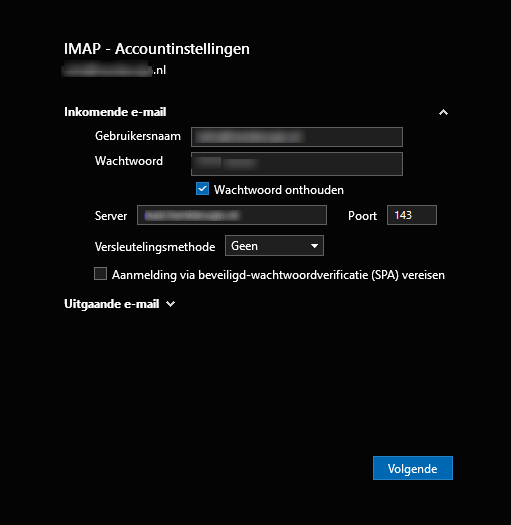Image resolution: width=511 pixels, height=525 pixels.
Task: Click the blurred .nl email address
Action: (114, 70)
